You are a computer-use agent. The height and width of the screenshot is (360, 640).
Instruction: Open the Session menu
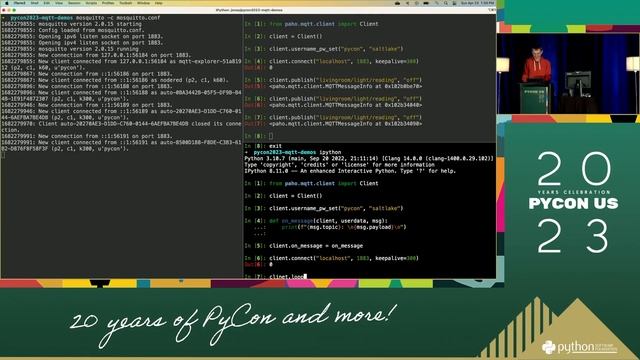tap(74, 3)
